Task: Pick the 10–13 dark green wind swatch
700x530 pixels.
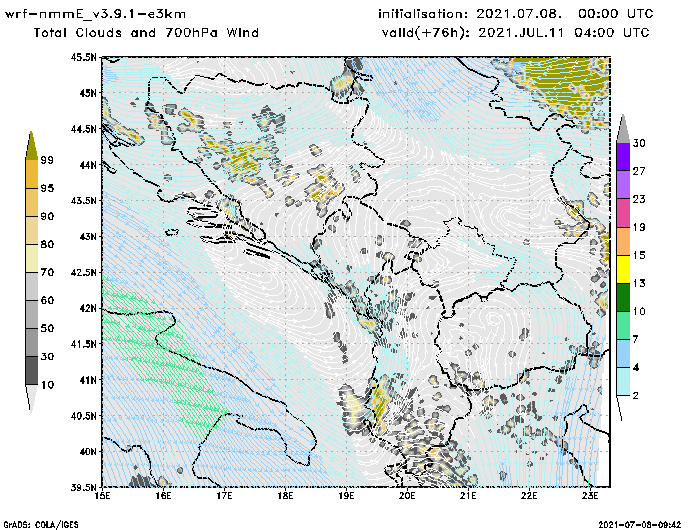Action: [x=623, y=297]
